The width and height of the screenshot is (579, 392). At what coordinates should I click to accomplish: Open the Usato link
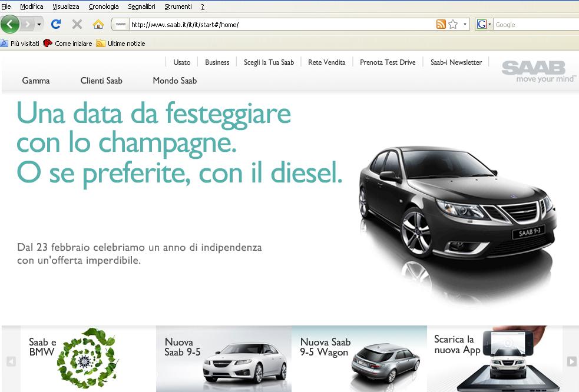(x=181, y=62)
